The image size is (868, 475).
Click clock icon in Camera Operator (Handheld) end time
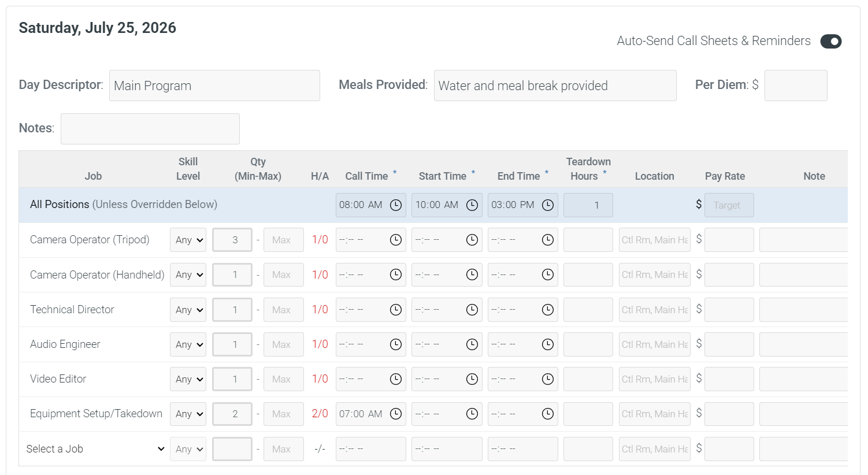point(548,275)
